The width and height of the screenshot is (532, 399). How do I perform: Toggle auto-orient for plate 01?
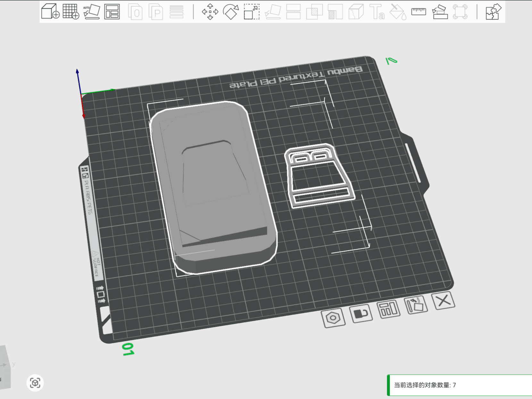pyautogui.click(x=416, y=304)
